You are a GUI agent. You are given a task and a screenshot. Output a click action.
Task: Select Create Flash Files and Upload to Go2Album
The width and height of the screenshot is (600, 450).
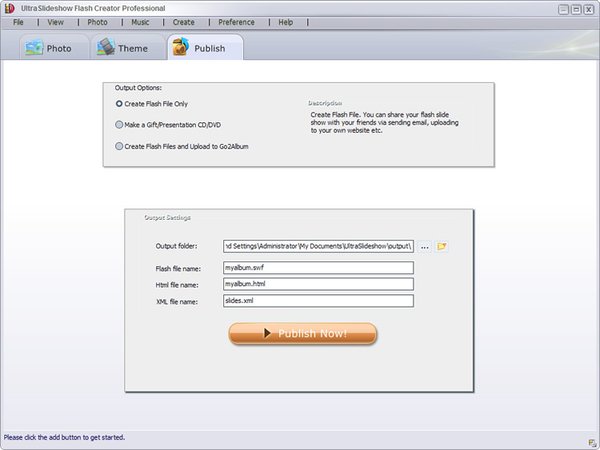[182, 146]
